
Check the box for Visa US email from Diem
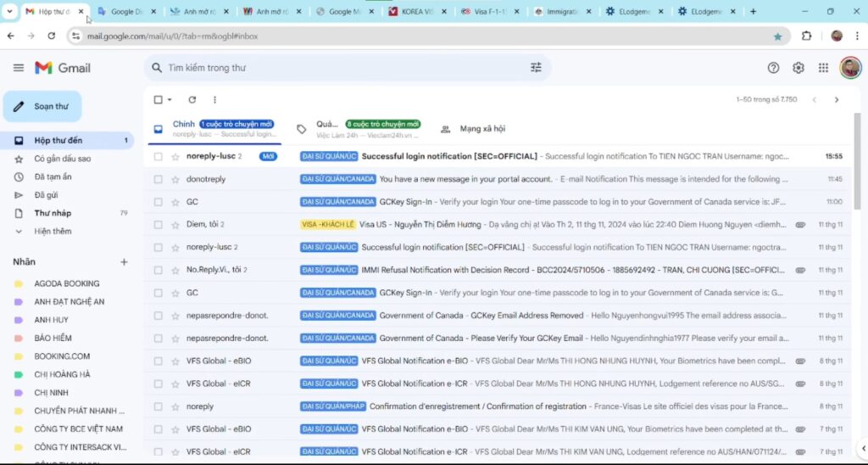(x=158, y=225)
